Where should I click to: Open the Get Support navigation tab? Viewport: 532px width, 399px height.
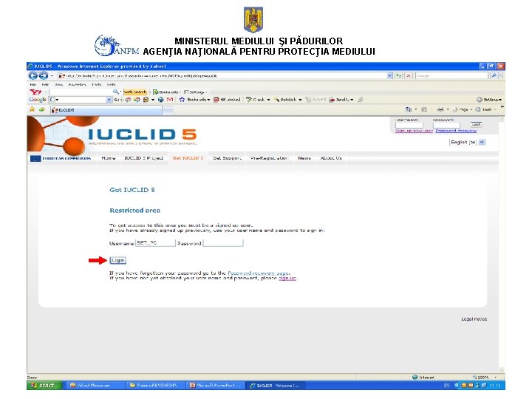[x=227, y=158]
